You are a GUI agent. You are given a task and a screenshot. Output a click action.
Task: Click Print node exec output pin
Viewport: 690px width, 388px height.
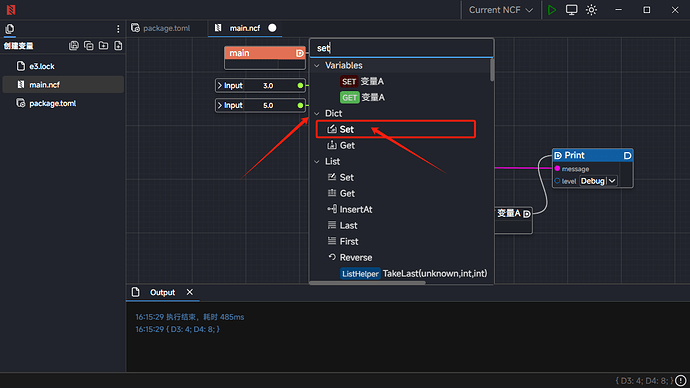[x=628, y=155]
